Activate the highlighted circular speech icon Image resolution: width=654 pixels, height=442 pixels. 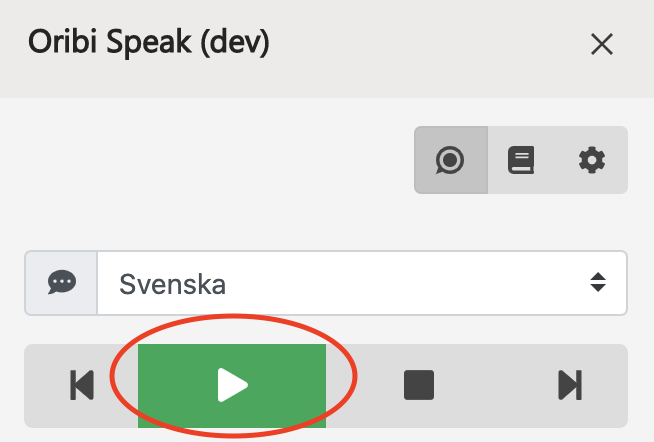(450, 160)
